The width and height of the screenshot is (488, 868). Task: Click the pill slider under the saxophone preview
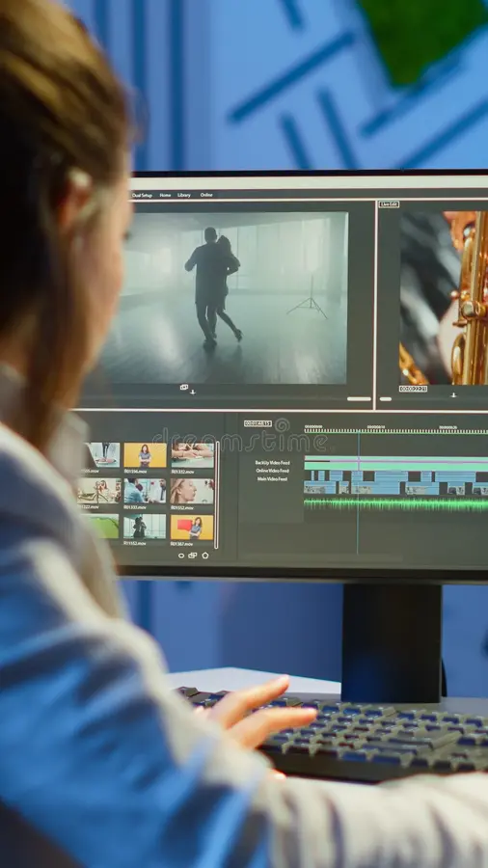pyautogui.click(x=386, y=398)
